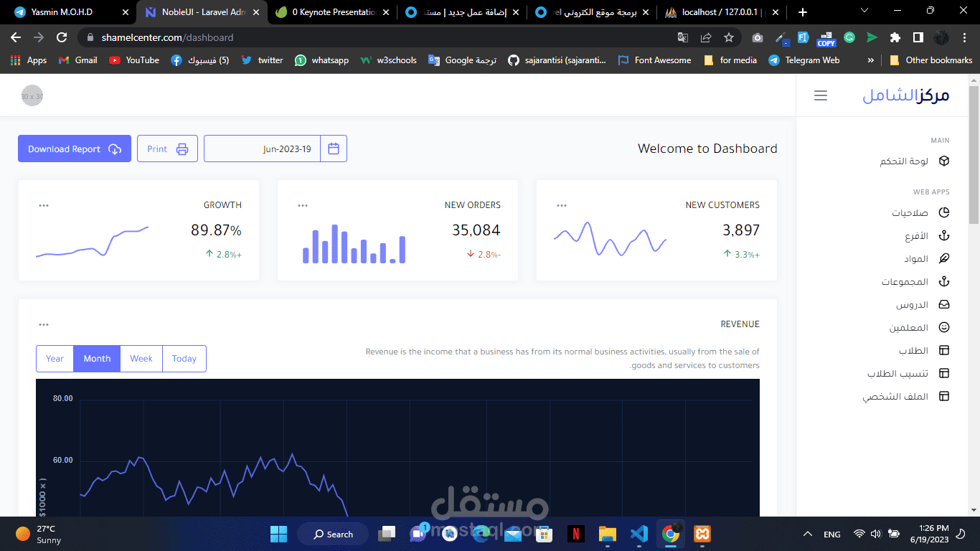
Task: Click the smiley icon beside المعلمين
Action: click(x=944, y=328)
